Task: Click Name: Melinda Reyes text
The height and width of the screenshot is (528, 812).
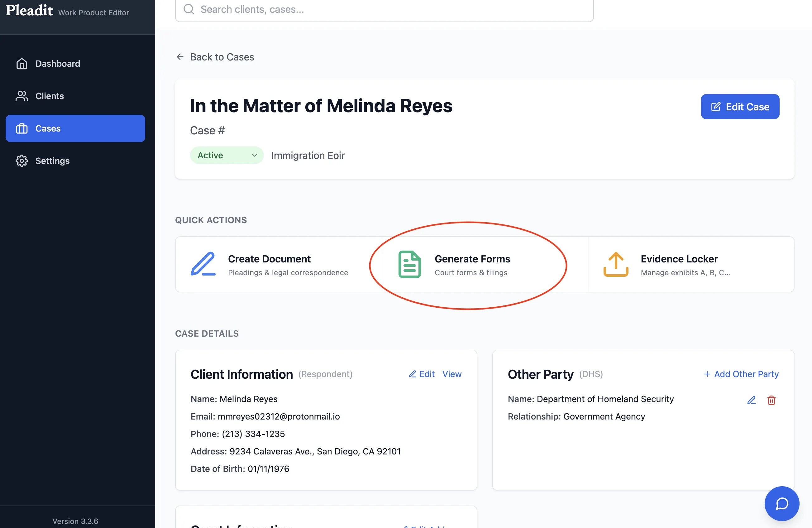Action: coord(234,399)
